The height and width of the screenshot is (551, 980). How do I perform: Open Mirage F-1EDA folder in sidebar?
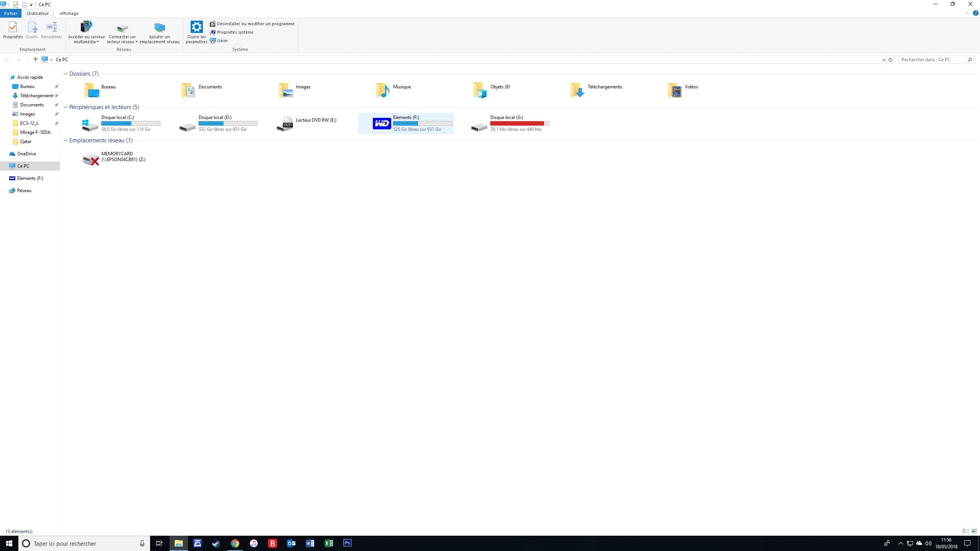tap(35, 132)
